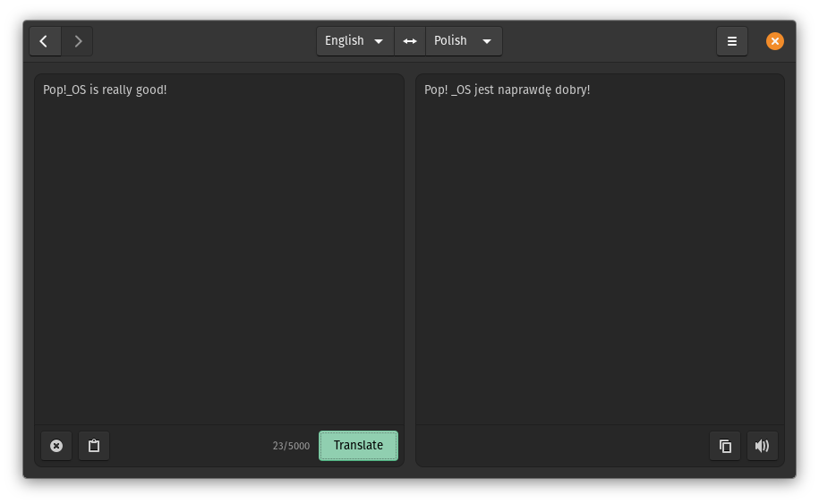819x504 pixels.
Task: Click the Translate button
Action: 358,446
